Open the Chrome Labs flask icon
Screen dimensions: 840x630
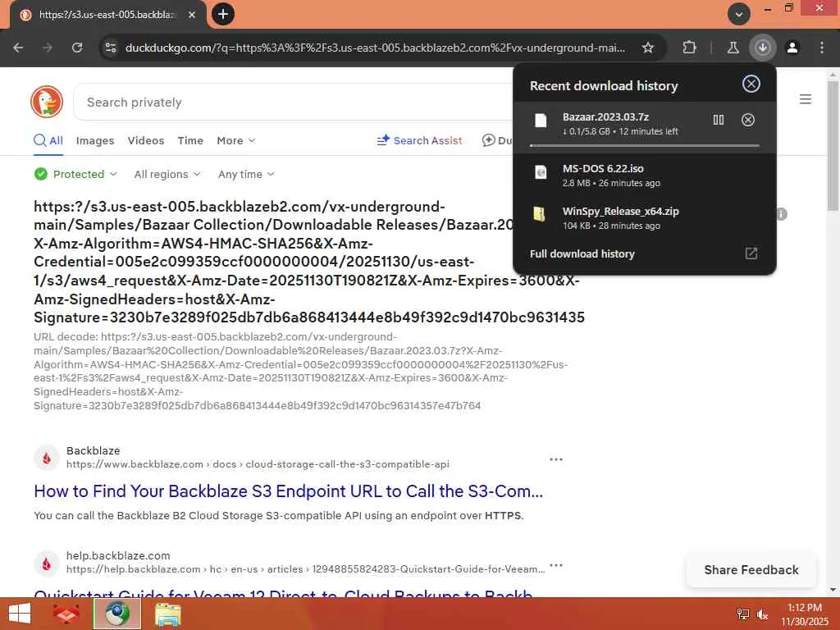pyautogui.click(x=733, y=48)
